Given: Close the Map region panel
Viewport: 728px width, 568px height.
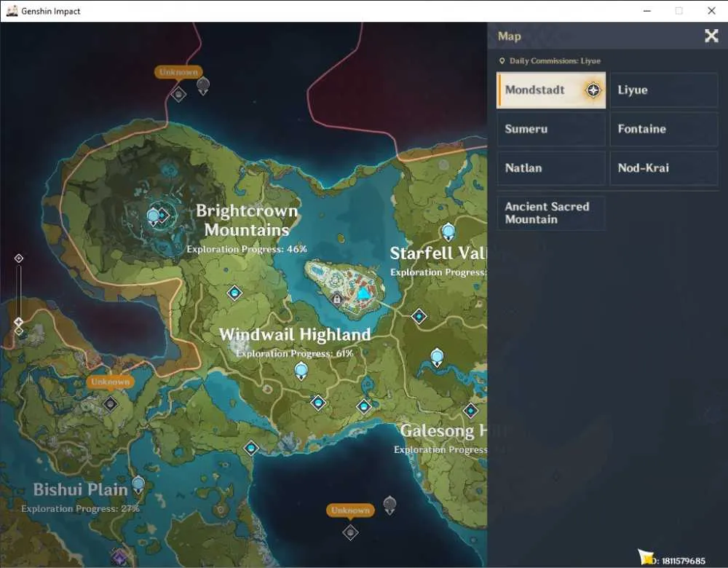Looking at the screenshot, I should pos(711,36).
